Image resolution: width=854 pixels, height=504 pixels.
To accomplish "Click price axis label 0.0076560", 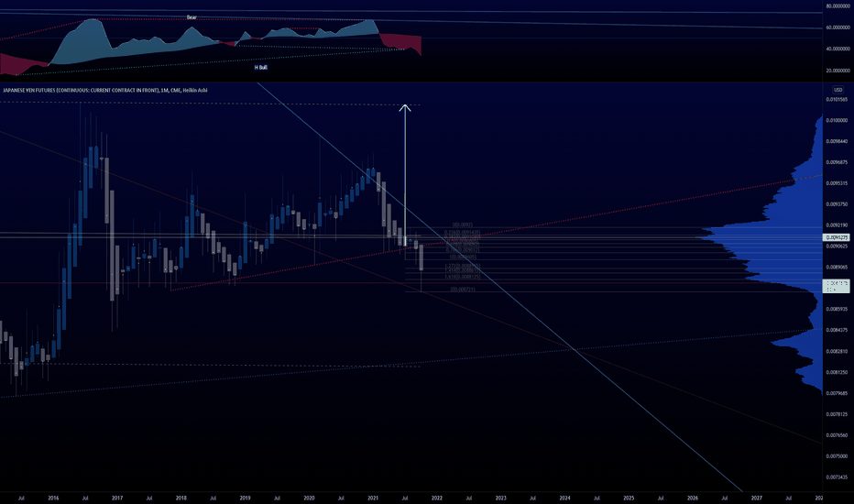I will click(837, 435).
